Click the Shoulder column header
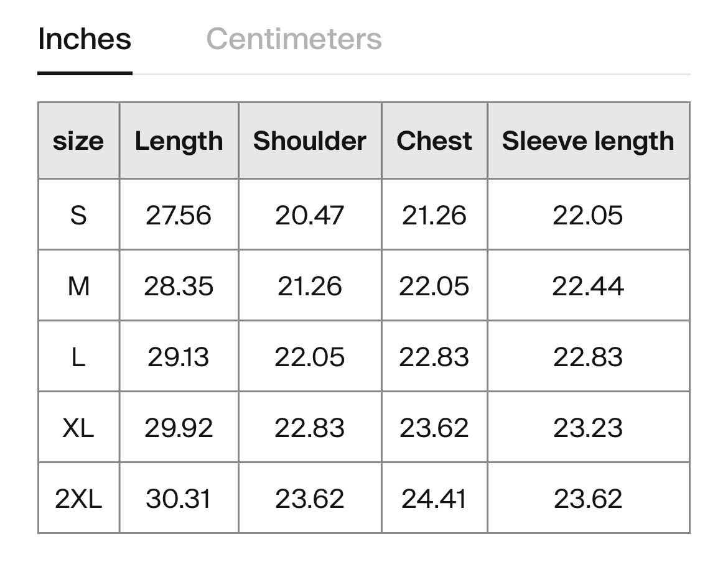The width and height of the screenshot is (728, 562). (309, 141)
